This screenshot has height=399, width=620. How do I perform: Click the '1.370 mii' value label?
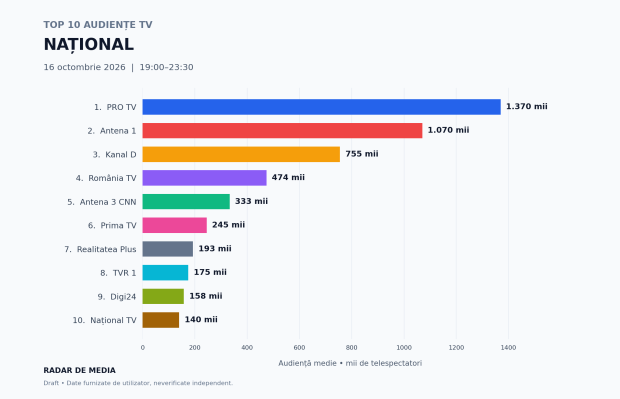[527, 106]
